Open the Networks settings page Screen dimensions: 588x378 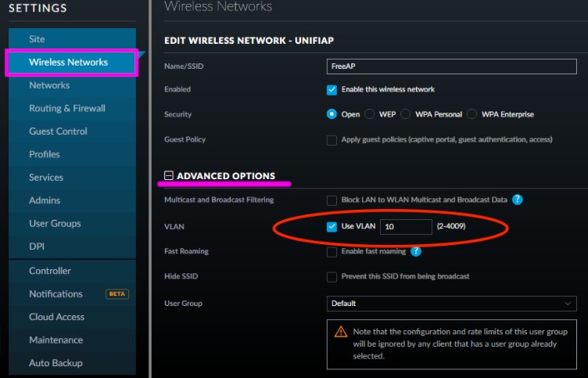click(72, 85)
